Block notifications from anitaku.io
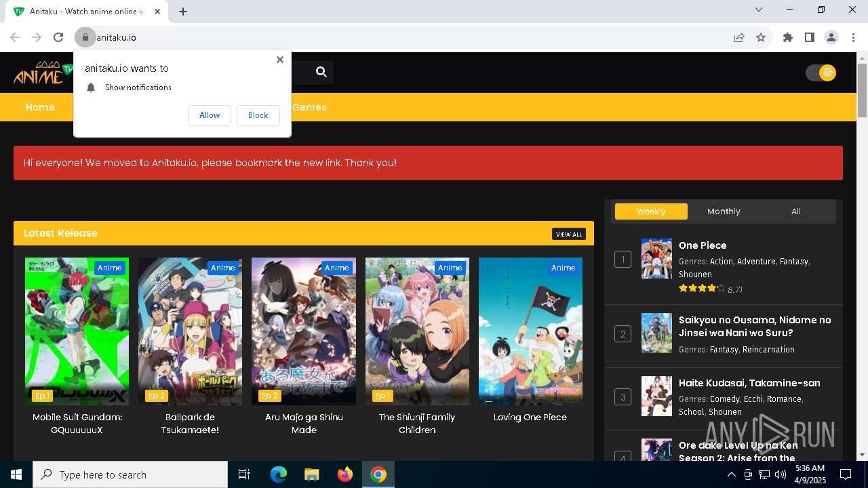Viewport: 868px width, 488px height. (x=258, y=115)
